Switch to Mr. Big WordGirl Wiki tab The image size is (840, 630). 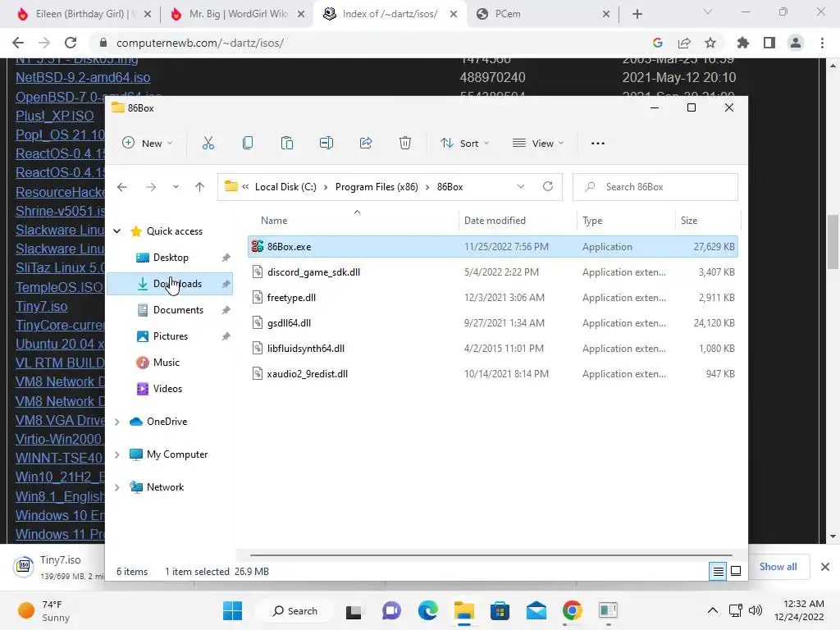pos(238,14)
